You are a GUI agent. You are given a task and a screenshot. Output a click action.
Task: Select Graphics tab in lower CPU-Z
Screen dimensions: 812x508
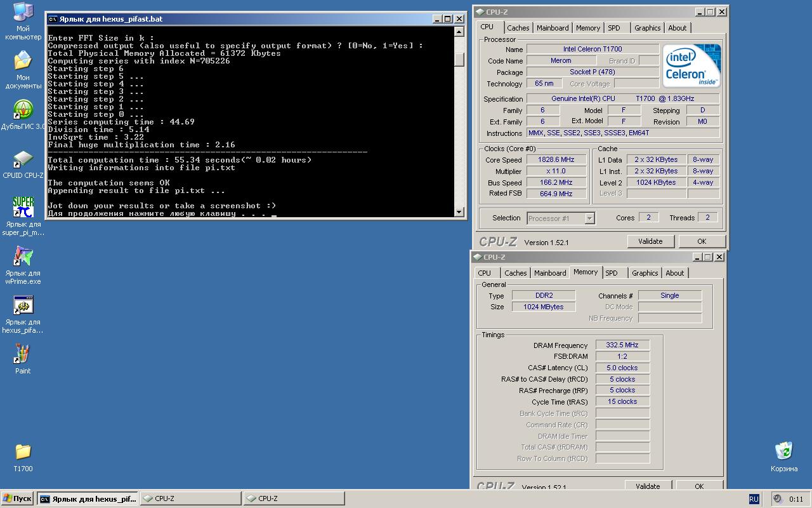coord(645,273)
